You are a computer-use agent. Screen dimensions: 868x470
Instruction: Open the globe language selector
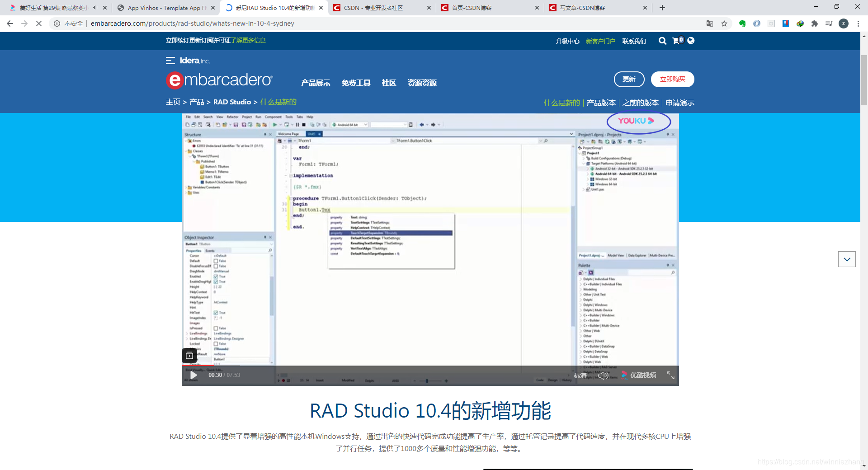[691, 41]
